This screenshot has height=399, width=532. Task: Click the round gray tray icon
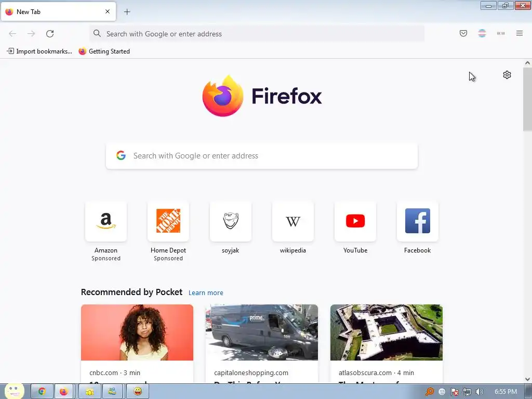pos(442,392)
